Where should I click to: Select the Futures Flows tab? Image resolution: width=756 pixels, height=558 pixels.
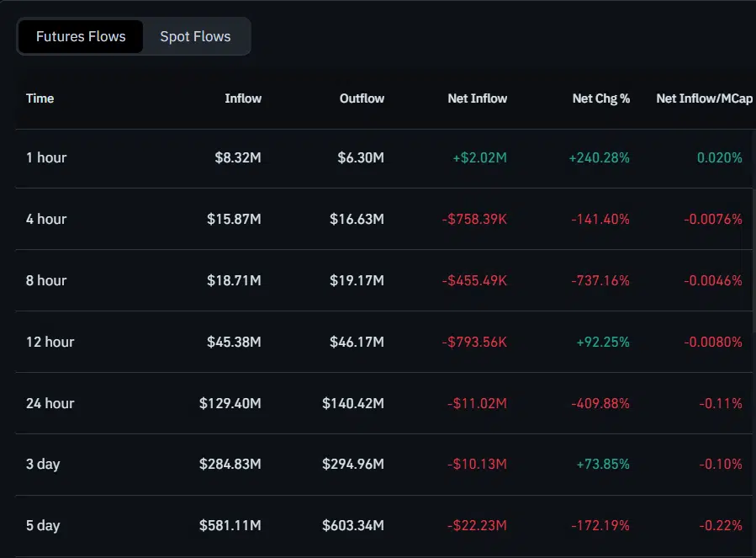[x=80, y=36]
